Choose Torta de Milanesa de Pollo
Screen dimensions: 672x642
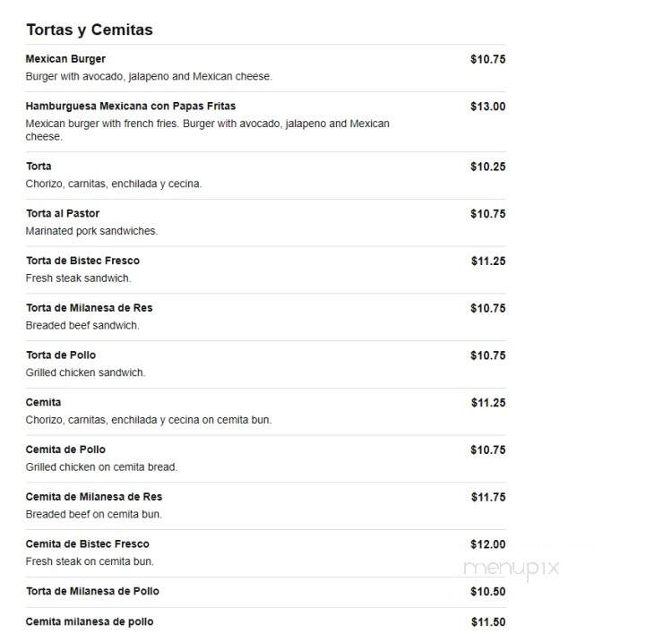[x=92, y=591]
